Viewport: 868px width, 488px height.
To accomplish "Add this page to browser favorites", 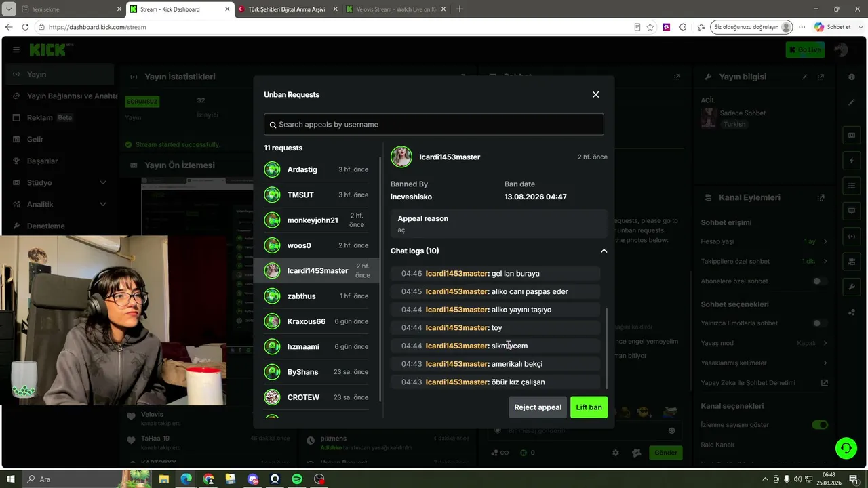I will (x=650, y=27).
